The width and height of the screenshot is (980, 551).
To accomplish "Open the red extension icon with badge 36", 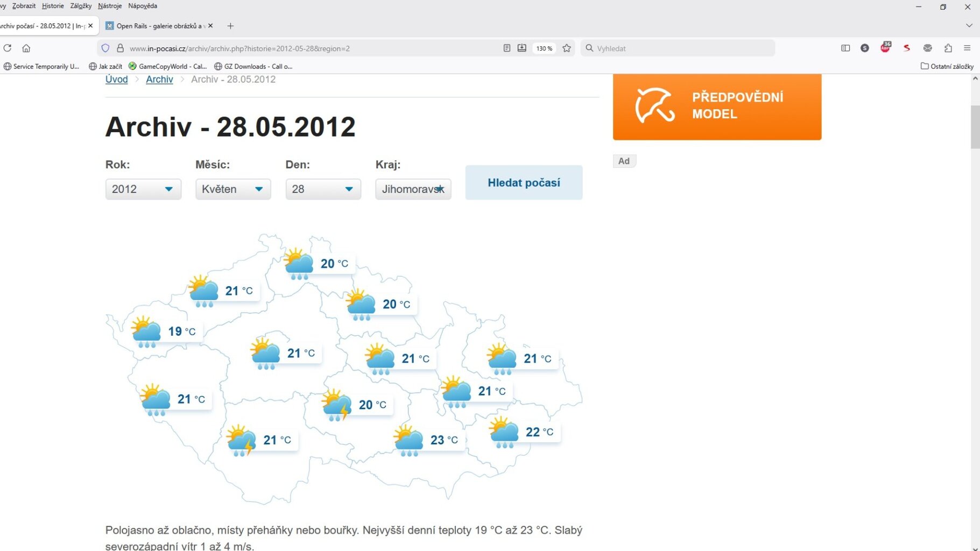I will (x=885, y=47).
